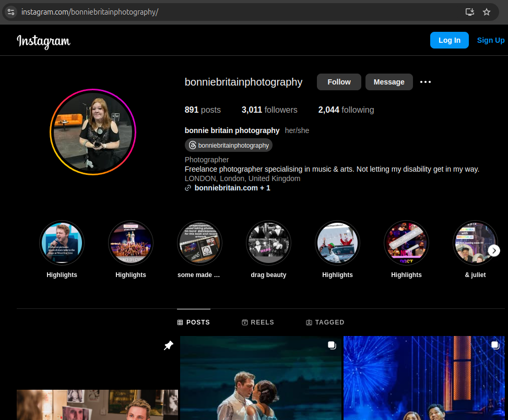Screen dimensions: 508x420
Task: Click the Message button
Action: pyautogui.click(x=389, y=82)
